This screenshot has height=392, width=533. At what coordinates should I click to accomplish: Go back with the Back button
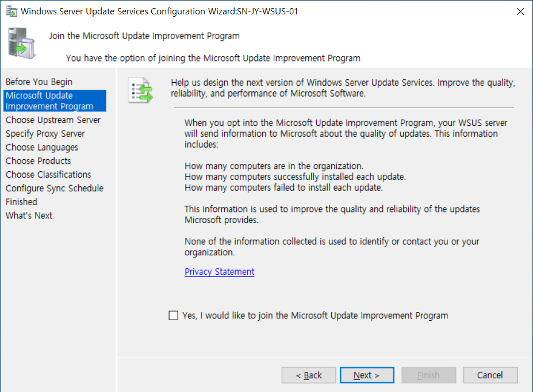click(x=309, y=375)
